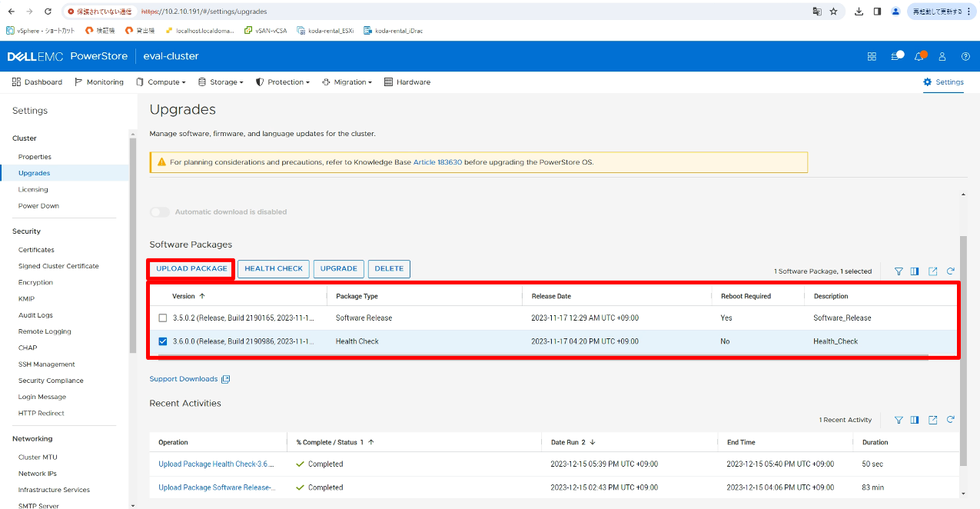Screen dimensions: 980x509
Task: Open the jobs/messages icon in header
Action: click(x=896, y=56)
